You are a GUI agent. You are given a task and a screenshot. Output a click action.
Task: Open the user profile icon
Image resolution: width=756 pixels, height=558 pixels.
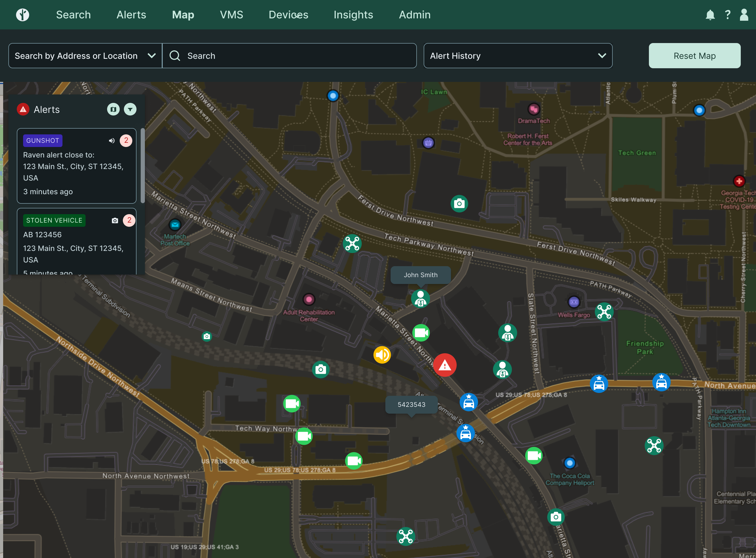click(x=744, y=15)
